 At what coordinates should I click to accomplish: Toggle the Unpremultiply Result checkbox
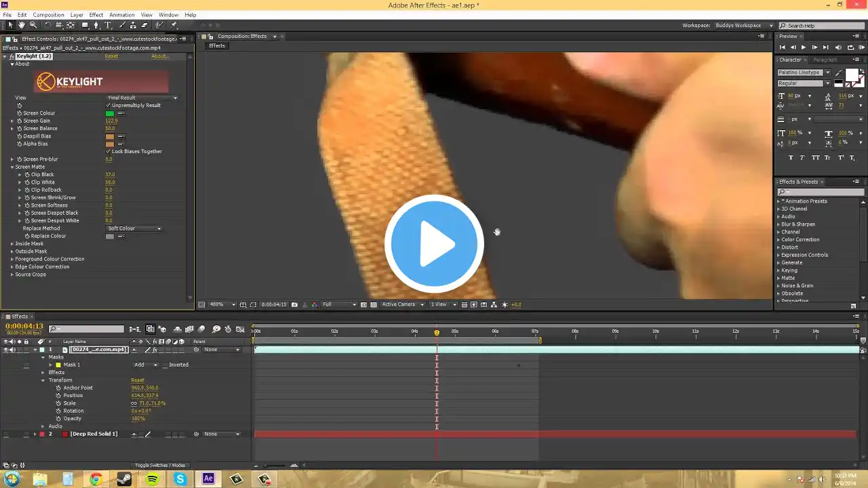108,106
